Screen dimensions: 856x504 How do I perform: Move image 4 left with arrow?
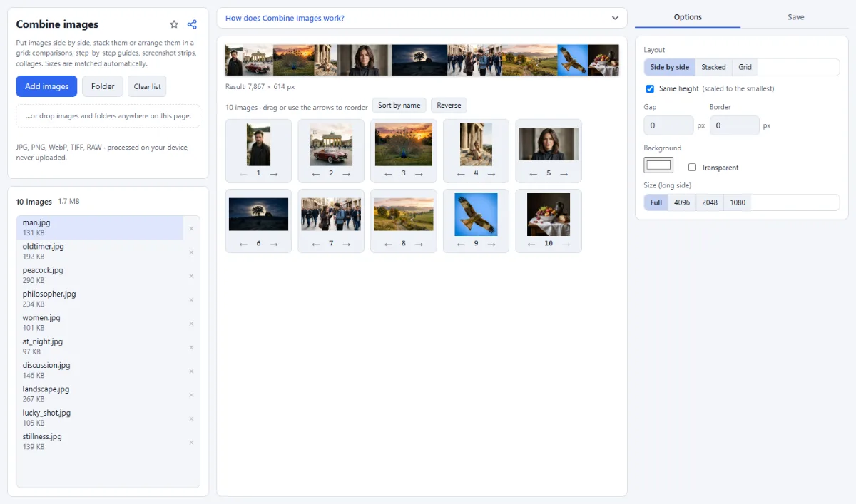(461, 174)
